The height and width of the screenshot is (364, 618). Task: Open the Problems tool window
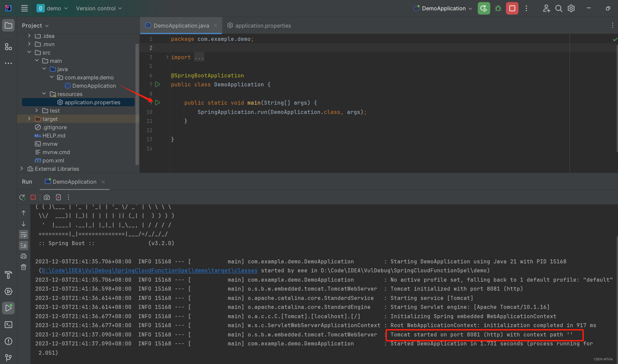[x=8, y=341]
